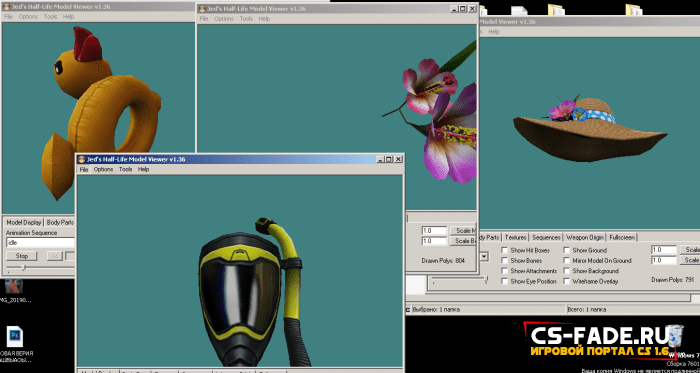Viewport: 700px width, 373px height.
Task: Open File menu in the snorkel mask window
Action: click(x=84, y=170)
